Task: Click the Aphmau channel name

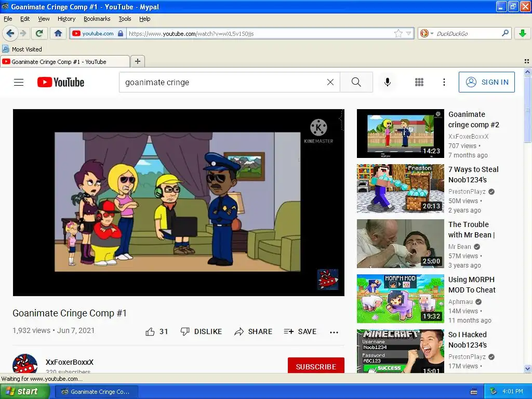Action: (x=460, y=302)
